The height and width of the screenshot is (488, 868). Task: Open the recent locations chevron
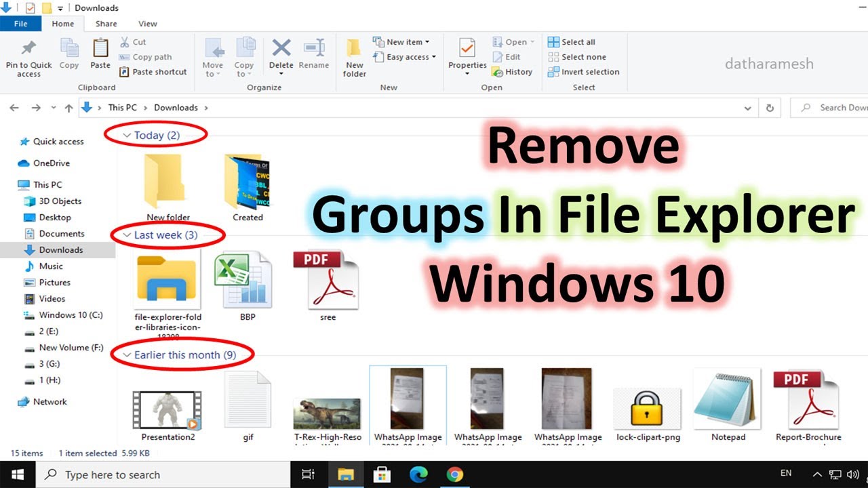[53, 108]
